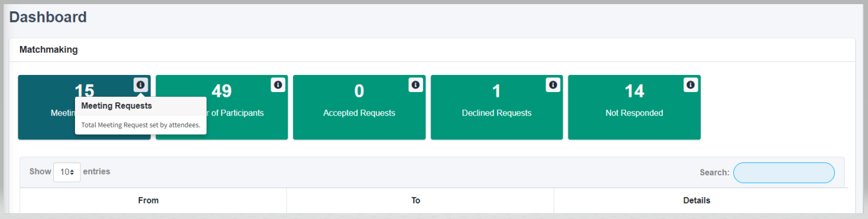This screenshot has height=219, width=868.
Task: Click into the Search input field
Action: pyautogui.click(x=784, y=172)
